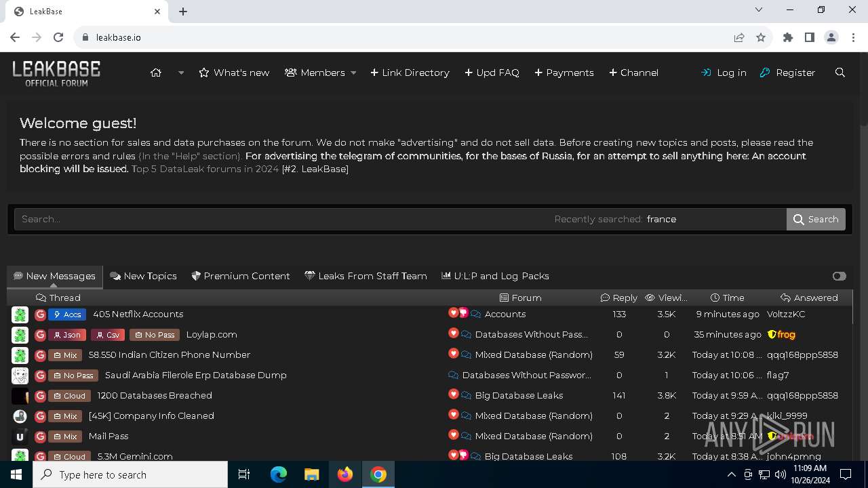Open thread [45K] Company Info Cleaned
This screenshot has height=488, width=868.
pyautogui.click(x=151, y=415)
